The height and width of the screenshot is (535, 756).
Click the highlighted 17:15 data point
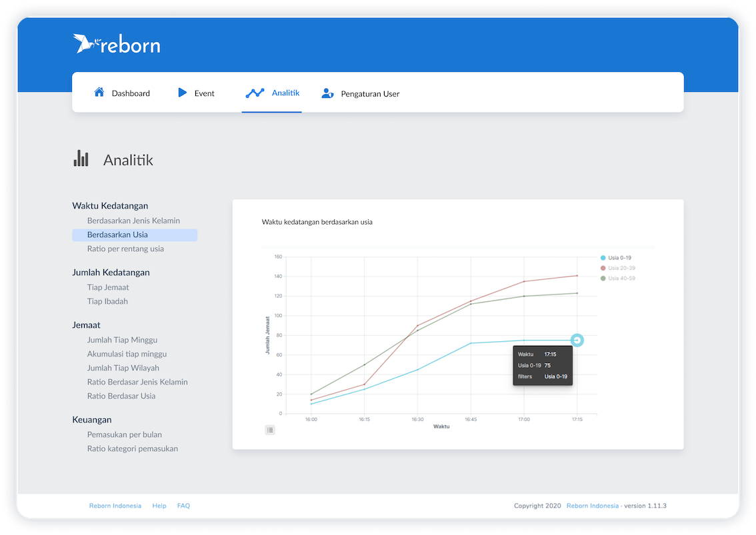click(577, 340)
